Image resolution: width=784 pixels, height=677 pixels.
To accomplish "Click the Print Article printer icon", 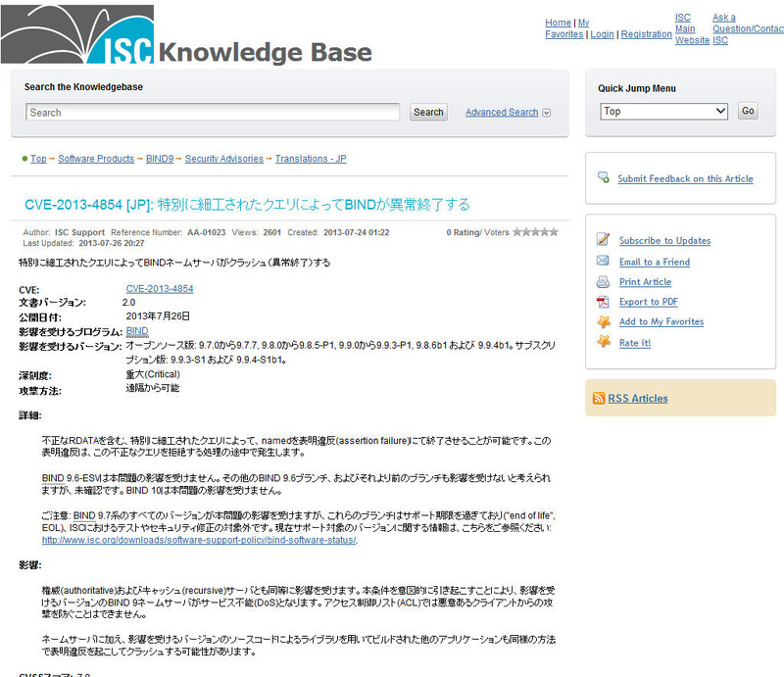I will point(603,282).
